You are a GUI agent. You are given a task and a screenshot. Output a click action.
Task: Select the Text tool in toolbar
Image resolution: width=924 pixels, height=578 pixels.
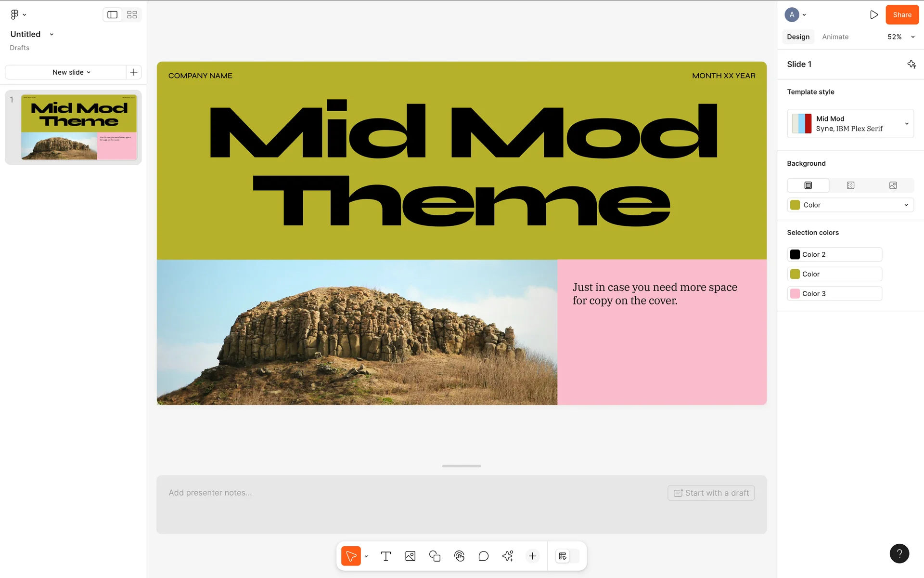click(385, 556)
